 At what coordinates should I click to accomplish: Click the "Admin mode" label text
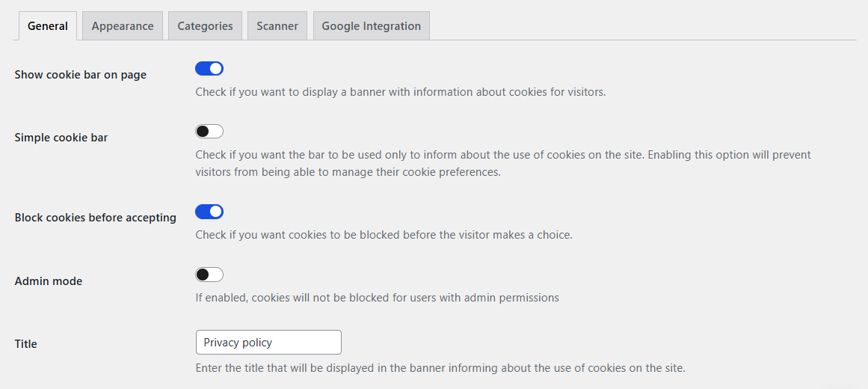click(x=48, y=281)
